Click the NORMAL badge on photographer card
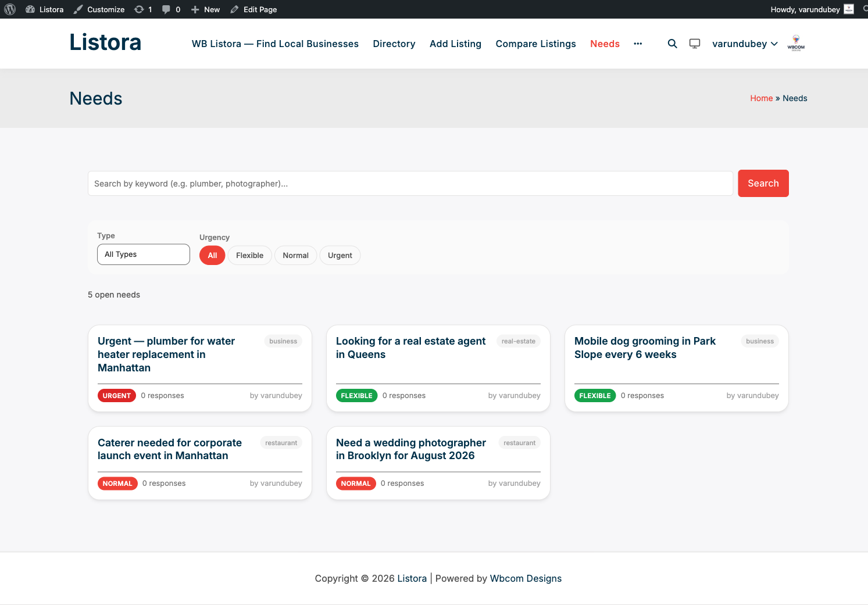Image resolution: width=868 pixels, height=605 pixels. coord(356,484)
